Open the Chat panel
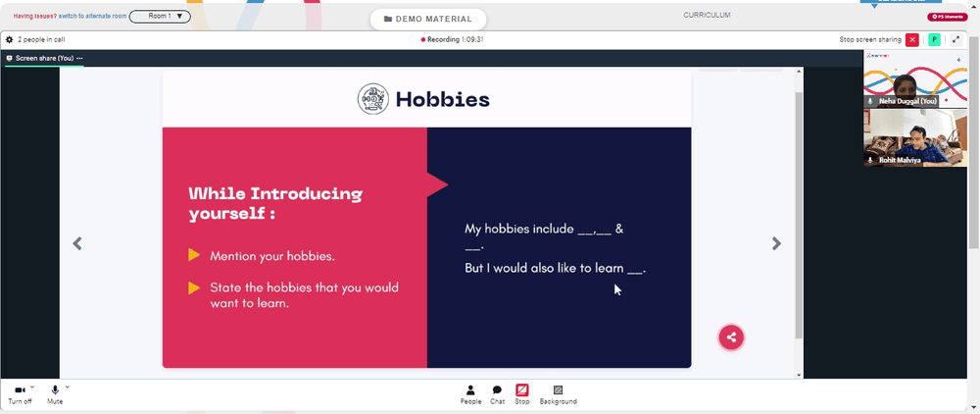Screen dimensions: 980x414 [497, 394]
